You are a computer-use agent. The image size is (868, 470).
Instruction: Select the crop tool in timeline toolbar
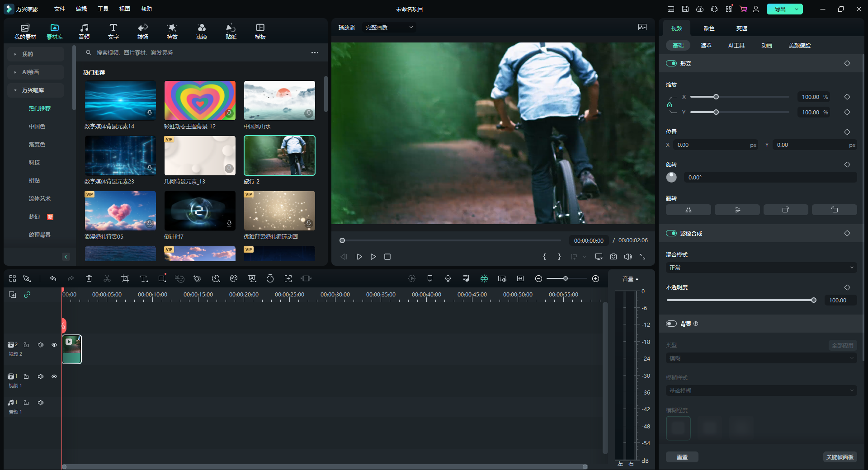pos(125,278)
